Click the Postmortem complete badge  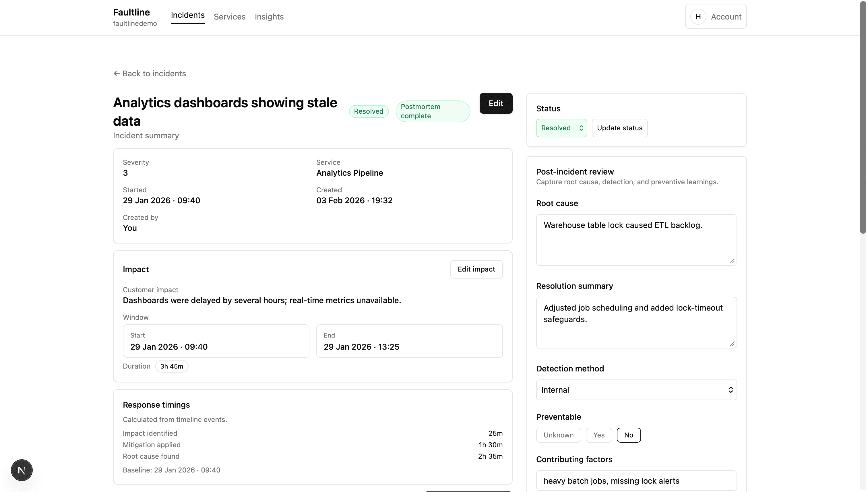[x=433, y=111]
